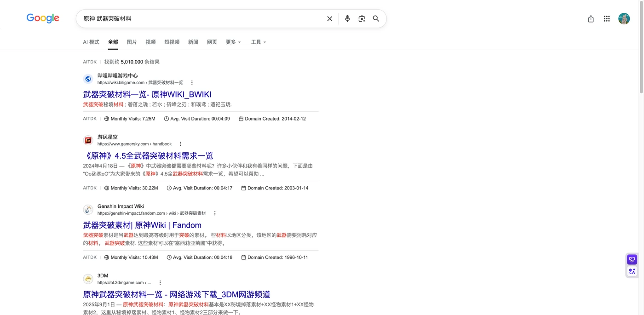Click globe icon beside Monthly Visits: 7.25M
The image size is (644, 315).
coord(107,119)
